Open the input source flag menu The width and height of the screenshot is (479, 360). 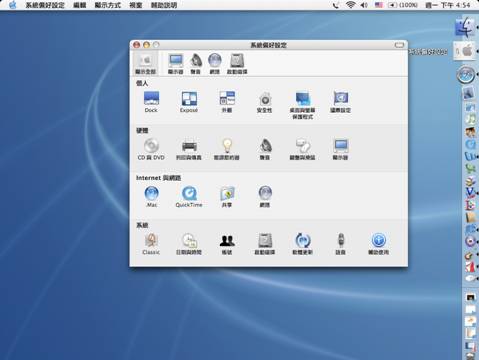point(379,5)
